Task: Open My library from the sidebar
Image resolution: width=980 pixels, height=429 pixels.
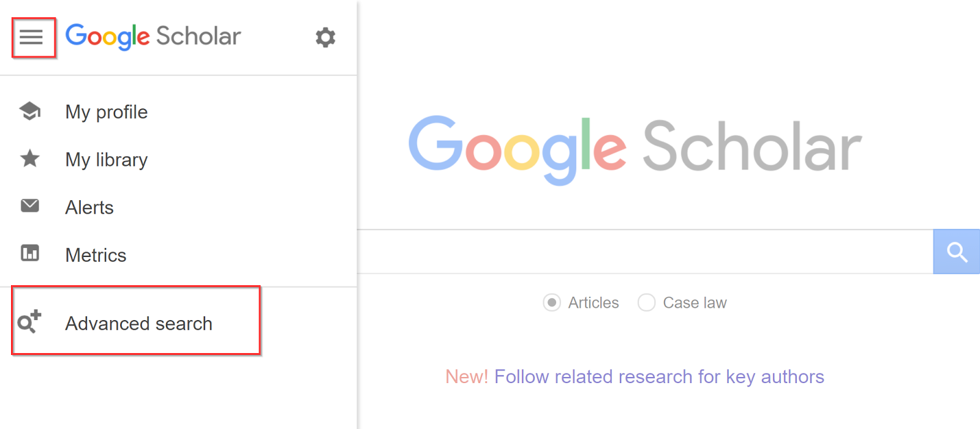Action: coord(106,159)
